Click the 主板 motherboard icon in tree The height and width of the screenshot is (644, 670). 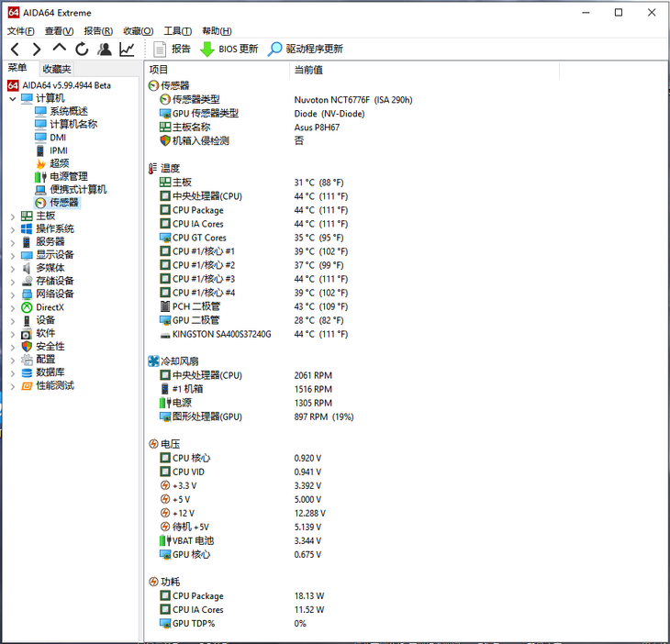27,217
